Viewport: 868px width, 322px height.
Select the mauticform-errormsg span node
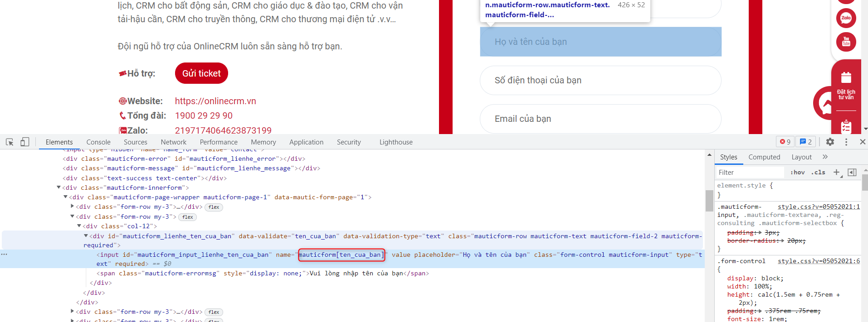[263, 273]
